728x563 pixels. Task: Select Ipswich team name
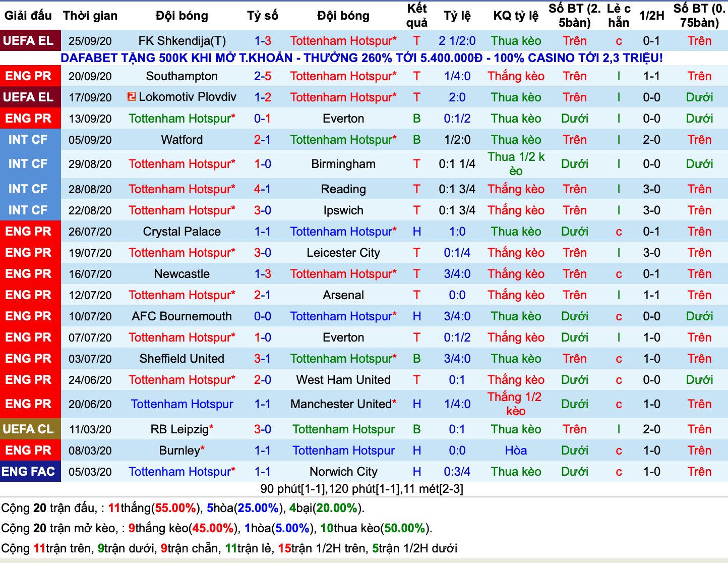(x=343, y=210)
